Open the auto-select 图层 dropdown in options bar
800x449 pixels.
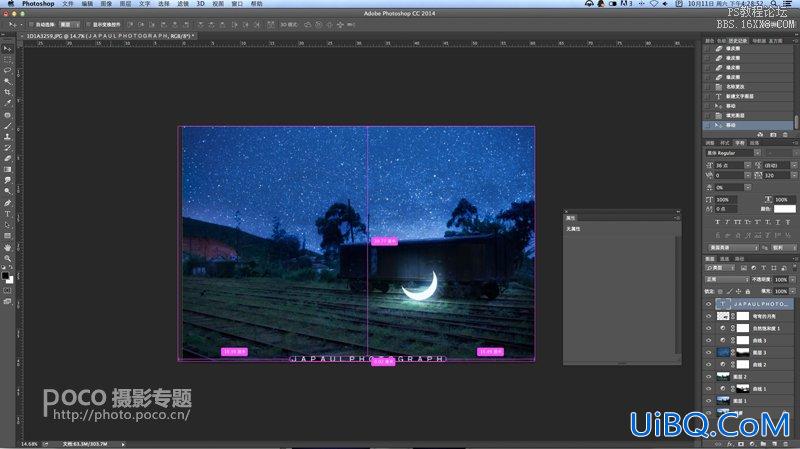[x=70, y=24]
